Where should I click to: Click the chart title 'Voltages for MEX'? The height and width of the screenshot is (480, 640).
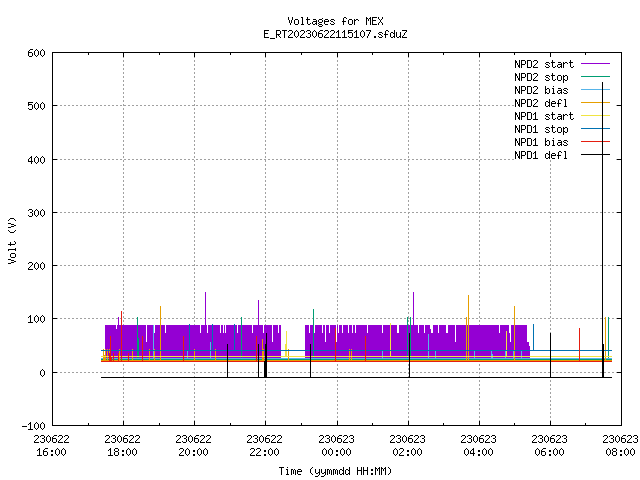(x=335, y=21)
